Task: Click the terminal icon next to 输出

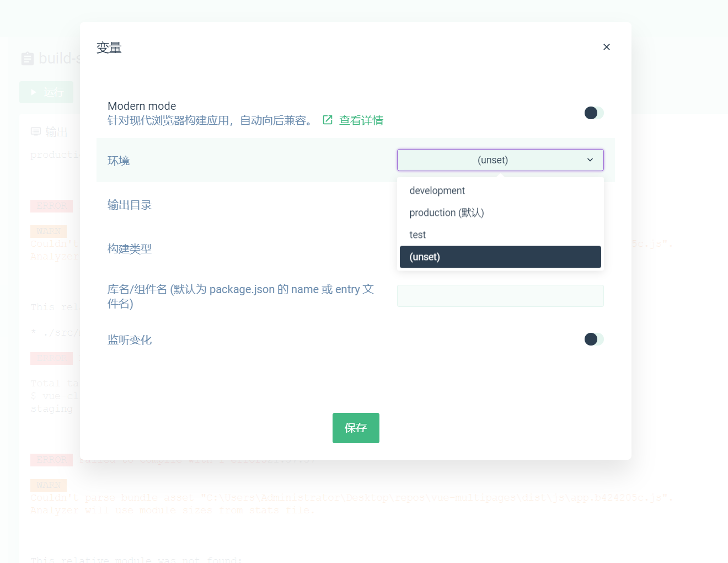Action: (x=36, y=131)
